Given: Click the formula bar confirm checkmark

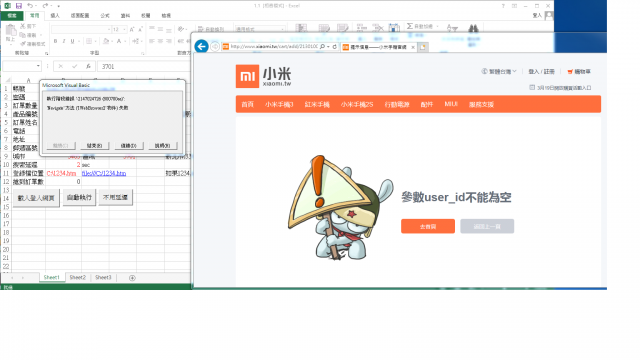Looking at the screenshot, I should pyautogui.click(x=74, y=66).
